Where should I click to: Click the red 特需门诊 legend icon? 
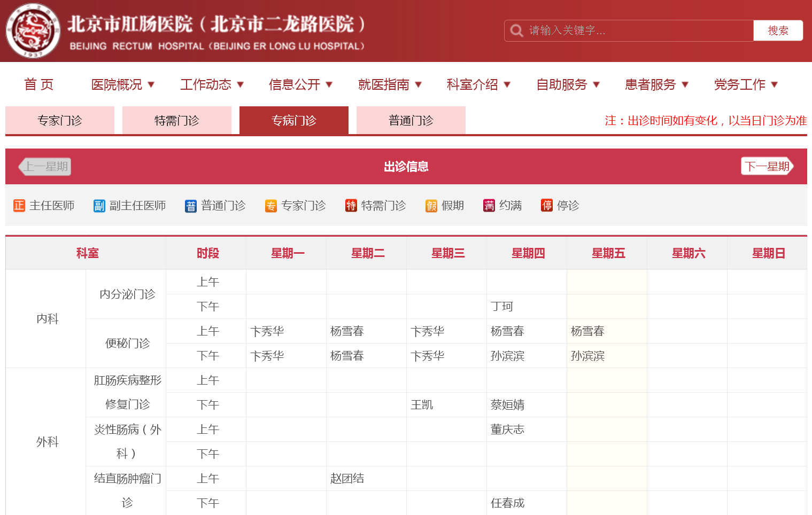point(351,206)
